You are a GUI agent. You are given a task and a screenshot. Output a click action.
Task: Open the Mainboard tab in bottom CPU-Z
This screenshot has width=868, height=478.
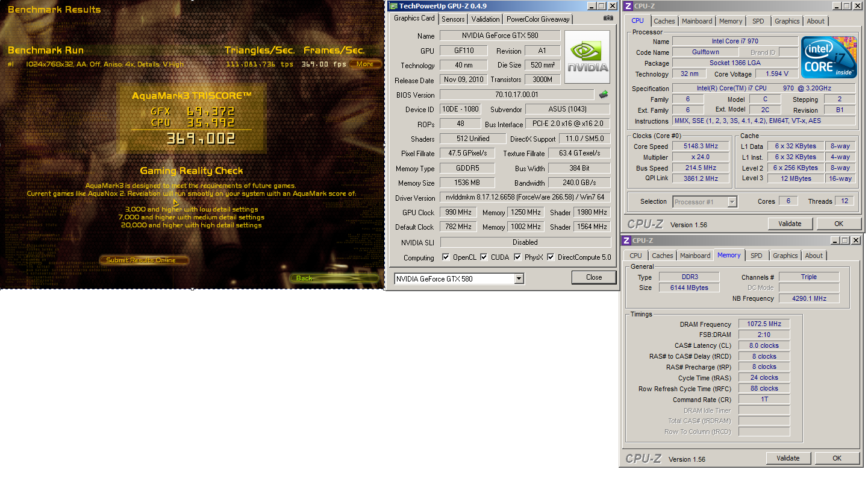[695, 256]
